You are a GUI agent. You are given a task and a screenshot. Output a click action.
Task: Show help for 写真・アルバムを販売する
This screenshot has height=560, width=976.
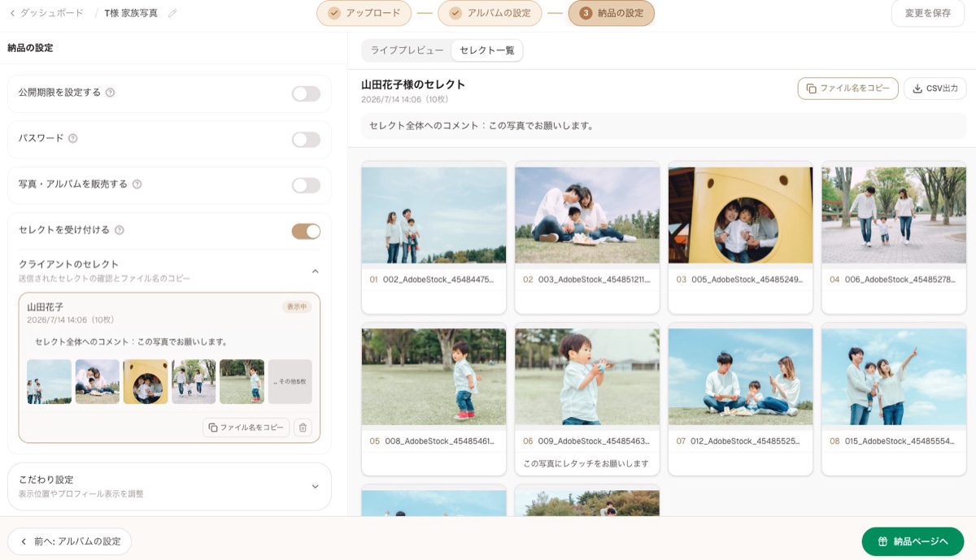tap(137, 184)
